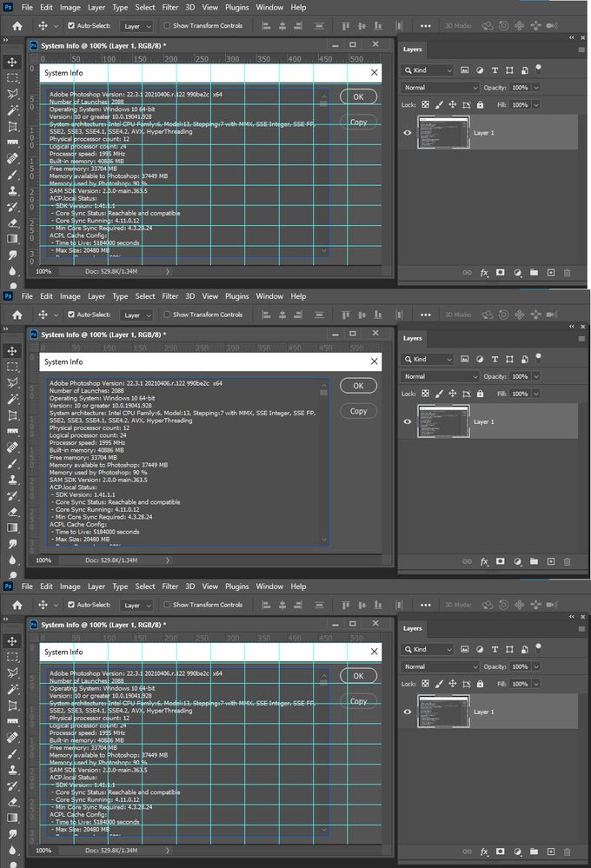Select the Crop tool in the top window

point(12,127)
